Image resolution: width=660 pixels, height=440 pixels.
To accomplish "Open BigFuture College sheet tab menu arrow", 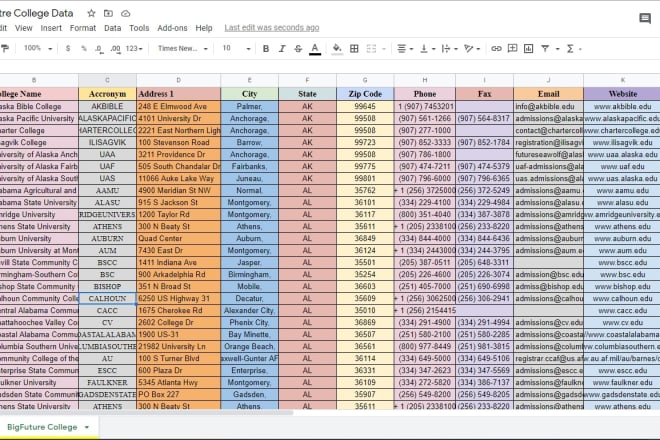I will click(x=87, y=427).
